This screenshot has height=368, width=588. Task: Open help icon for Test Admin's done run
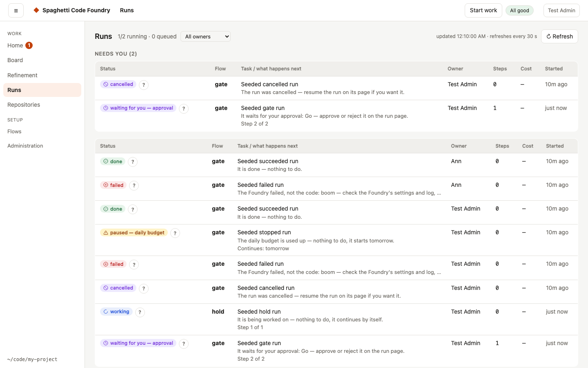tap(133, 209)
